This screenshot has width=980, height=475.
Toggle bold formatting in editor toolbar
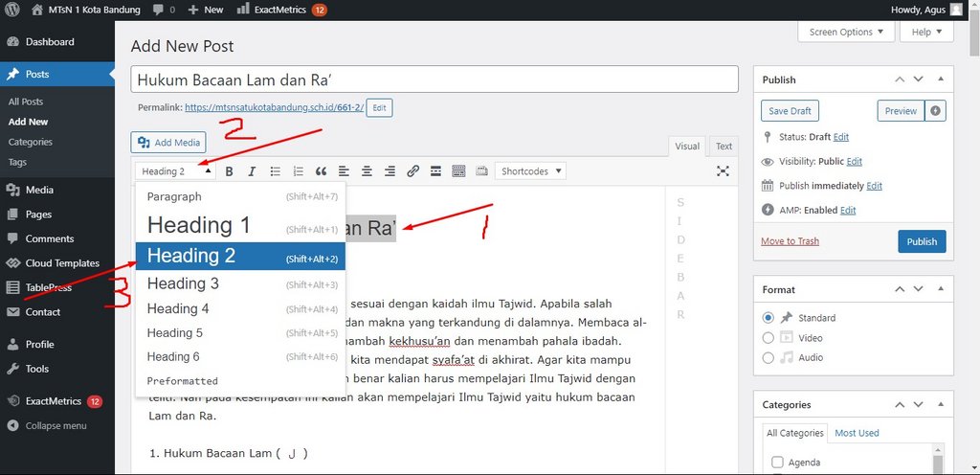point(230,171)
